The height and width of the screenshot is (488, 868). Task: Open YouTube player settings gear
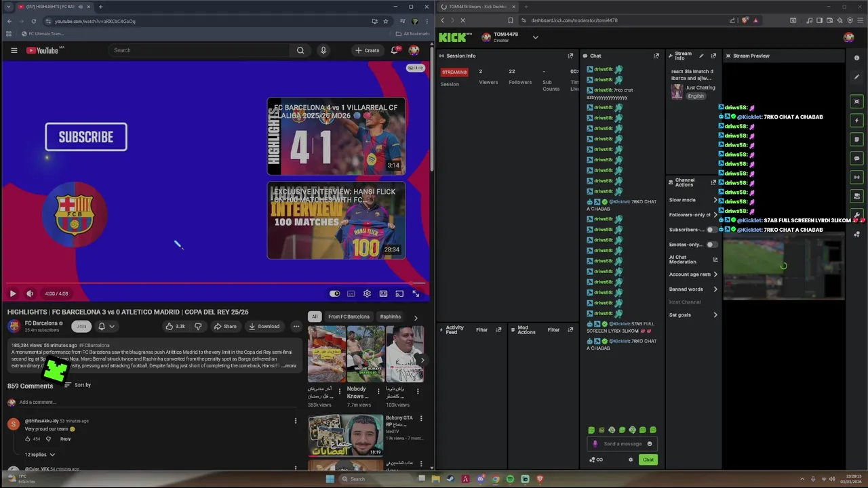tap(367, 293)
